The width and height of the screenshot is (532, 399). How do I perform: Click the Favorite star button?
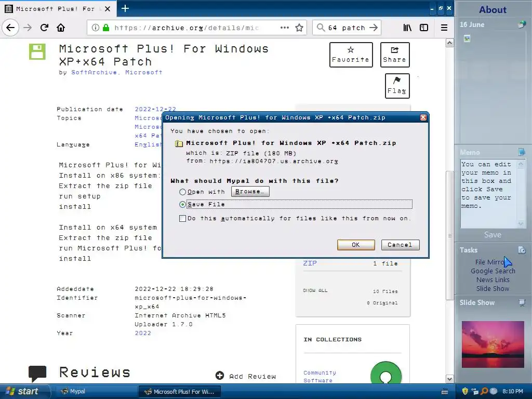351,55
